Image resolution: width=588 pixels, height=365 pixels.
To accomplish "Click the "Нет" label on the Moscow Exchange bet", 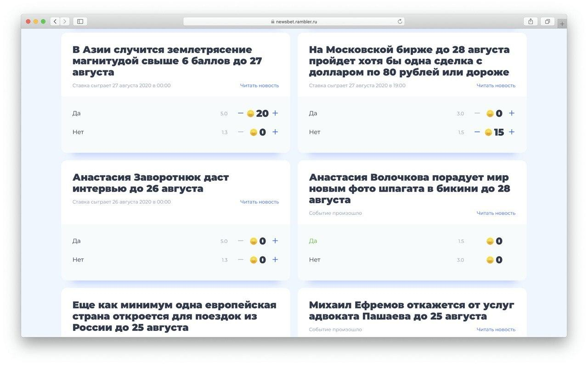I will point(315,132).
